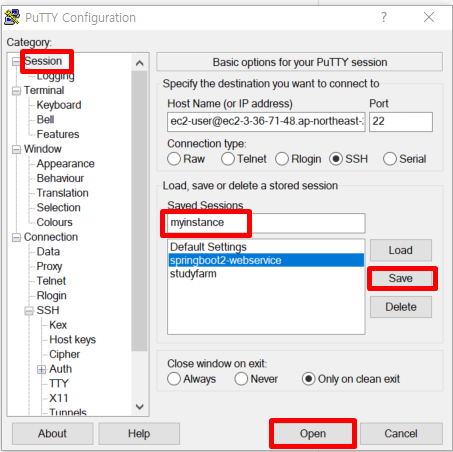Open the About dialog
This screenshot has width=453, height=452.
(x=53, y=434)
